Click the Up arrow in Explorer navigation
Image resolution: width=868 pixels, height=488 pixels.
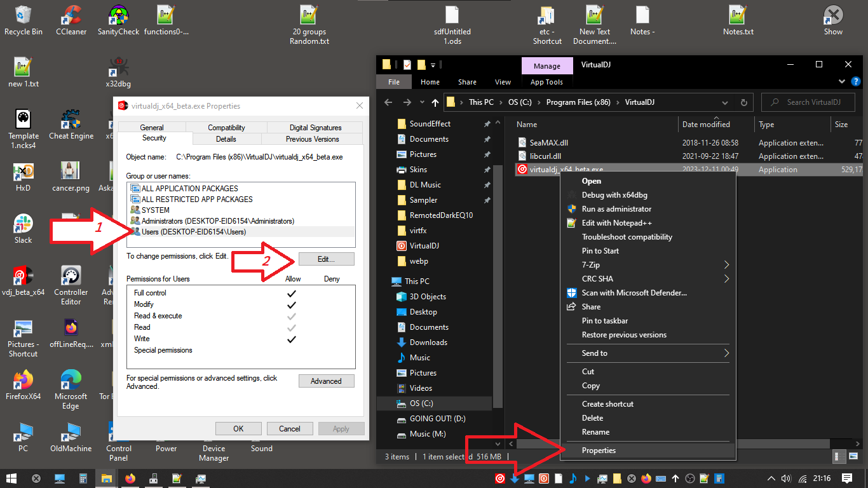pos(435,102)
